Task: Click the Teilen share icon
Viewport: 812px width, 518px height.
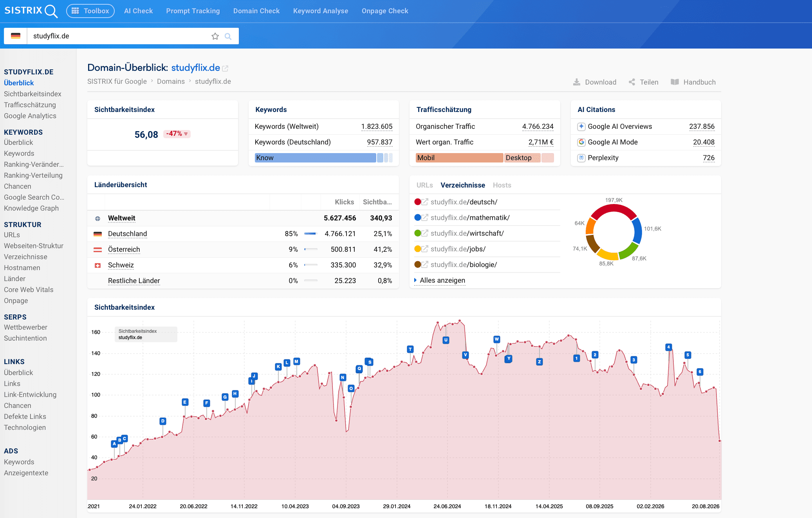Action: (632, 82)
